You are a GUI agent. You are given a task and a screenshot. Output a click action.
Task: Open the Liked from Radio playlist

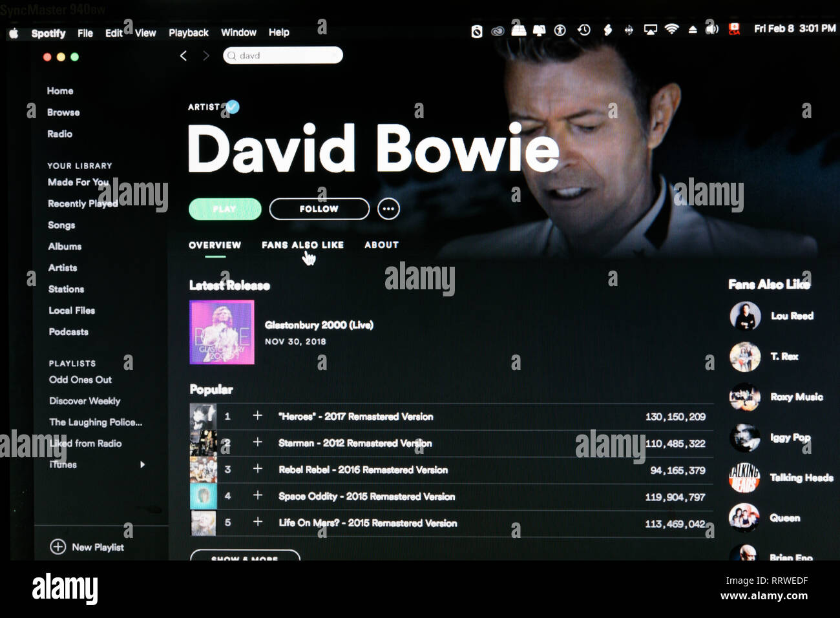(x=85, y=444)
